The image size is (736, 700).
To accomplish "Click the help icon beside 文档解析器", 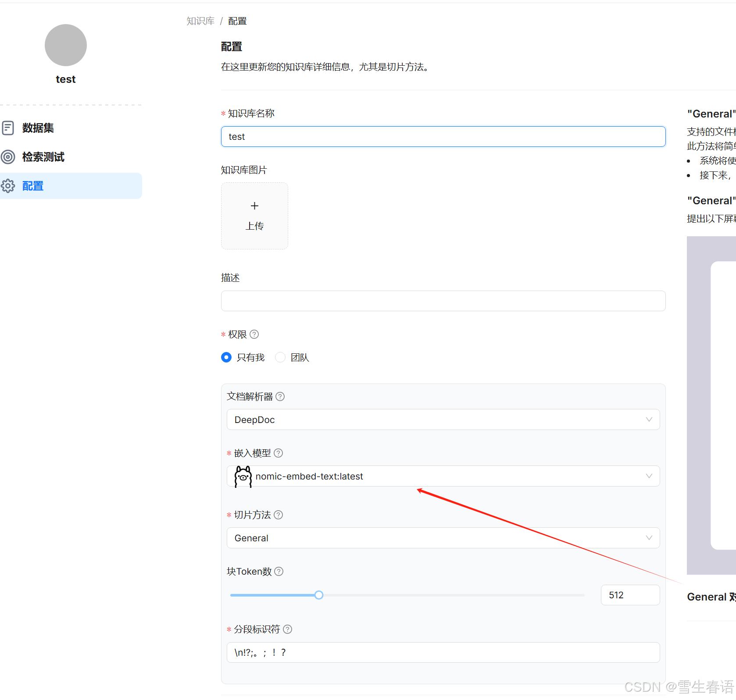I will click(x=280, y=396).
